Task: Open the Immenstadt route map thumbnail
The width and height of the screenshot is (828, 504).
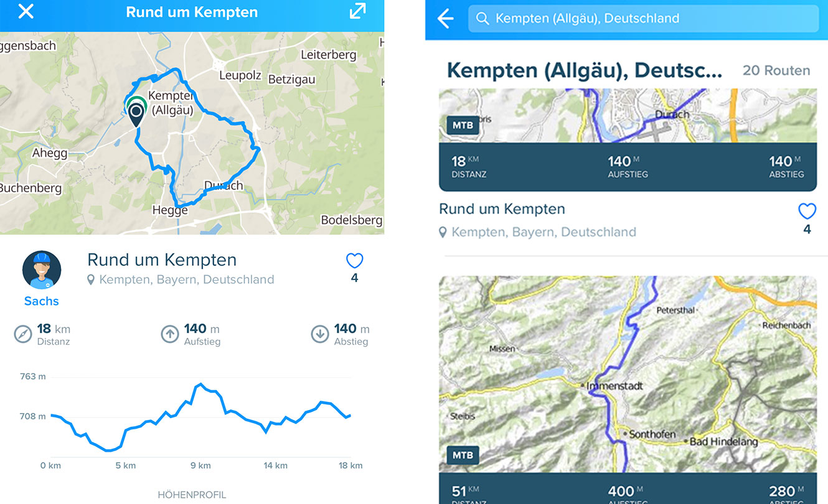Action: (628, 375)
